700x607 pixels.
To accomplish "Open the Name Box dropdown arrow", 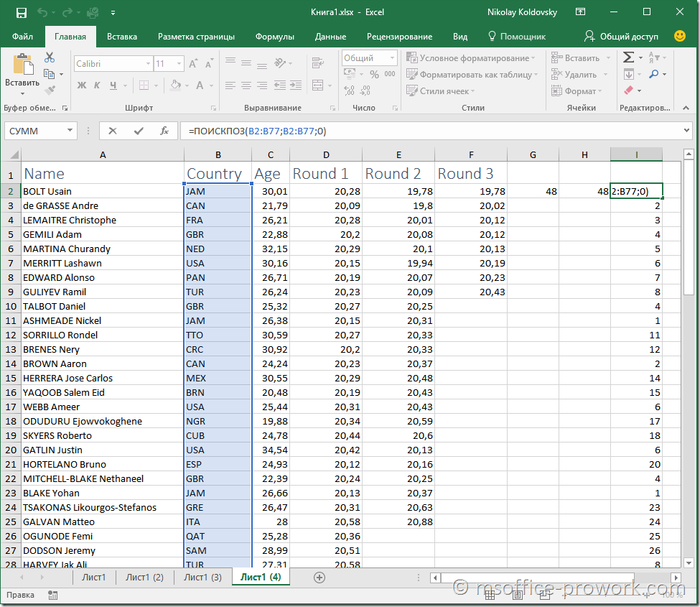I will (x=70, y=131).
